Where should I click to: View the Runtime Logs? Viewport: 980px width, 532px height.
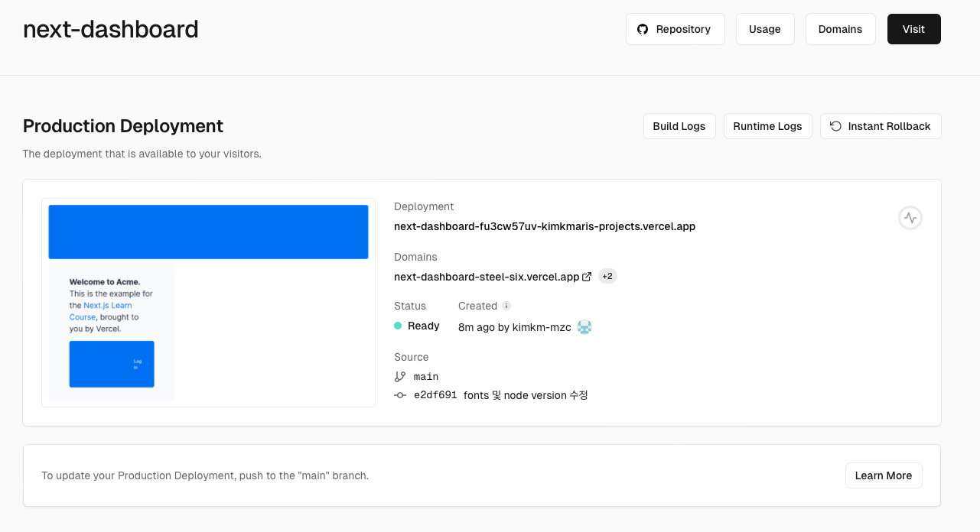tap(767, 126)
